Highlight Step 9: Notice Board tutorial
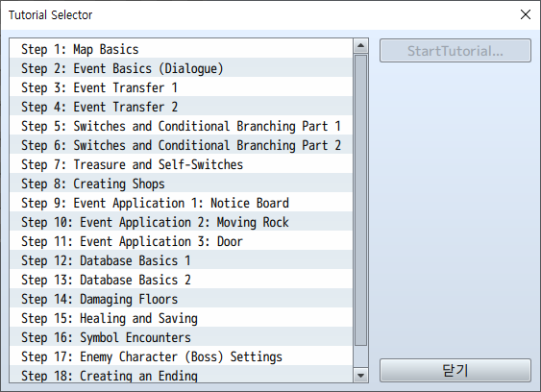 tap(182, 202)
